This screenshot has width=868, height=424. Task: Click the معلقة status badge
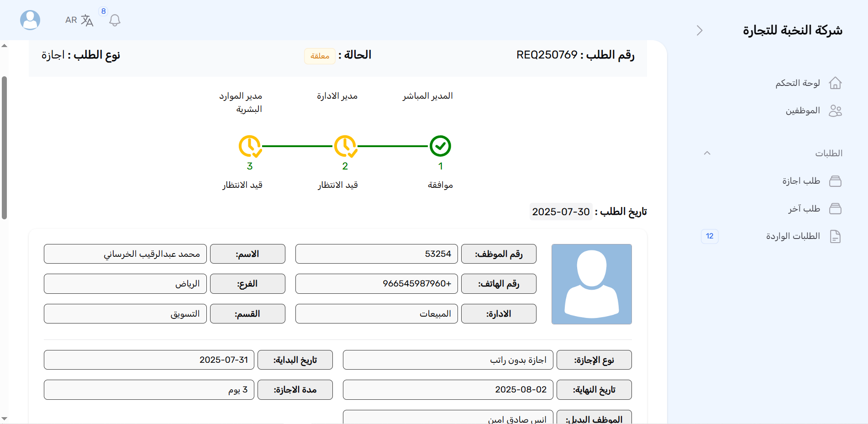coord(320,56)
